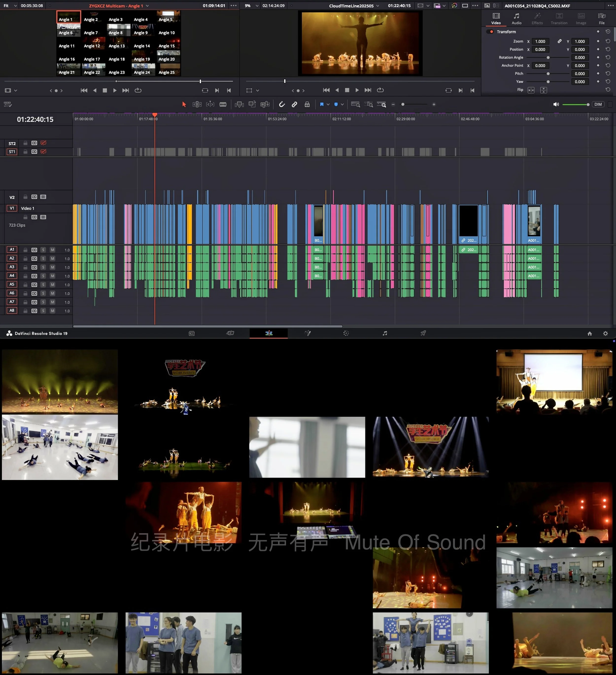Toggle the Position Lock icon
This screenshot has width=616, height=675.
(307, 105)
